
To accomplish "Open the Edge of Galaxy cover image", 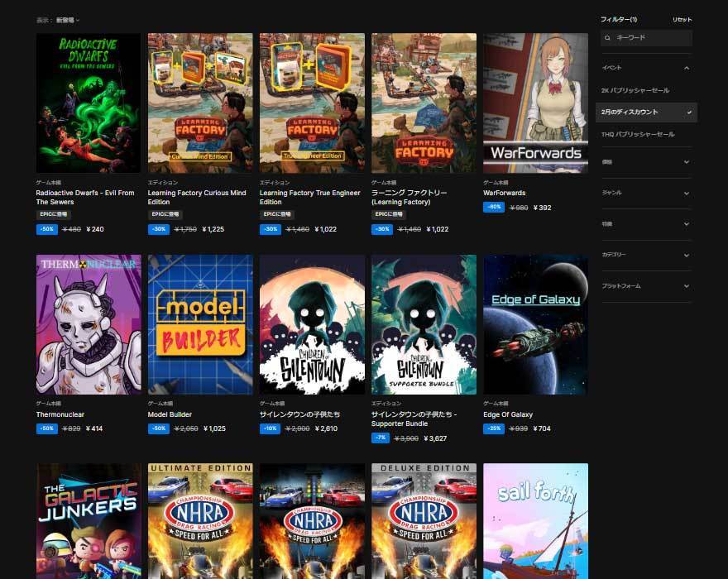I will point(535,324).
